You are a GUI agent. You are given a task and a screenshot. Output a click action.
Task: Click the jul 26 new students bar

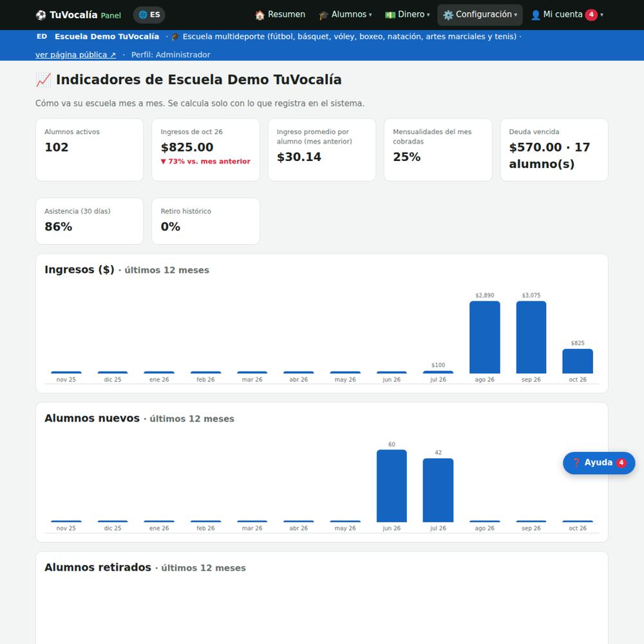pyautogui.click(x=438, y=490)
